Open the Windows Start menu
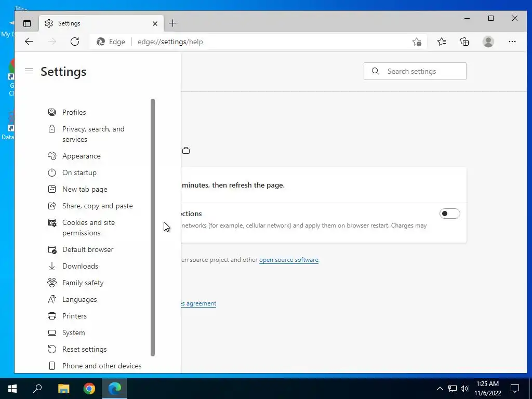The height and width of the screenshot is (399, 532). point(12,389)
